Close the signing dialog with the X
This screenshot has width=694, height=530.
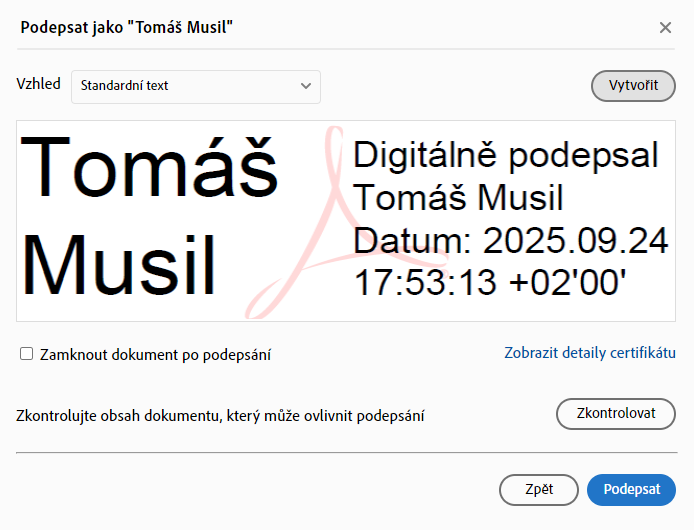pos(665,27)
